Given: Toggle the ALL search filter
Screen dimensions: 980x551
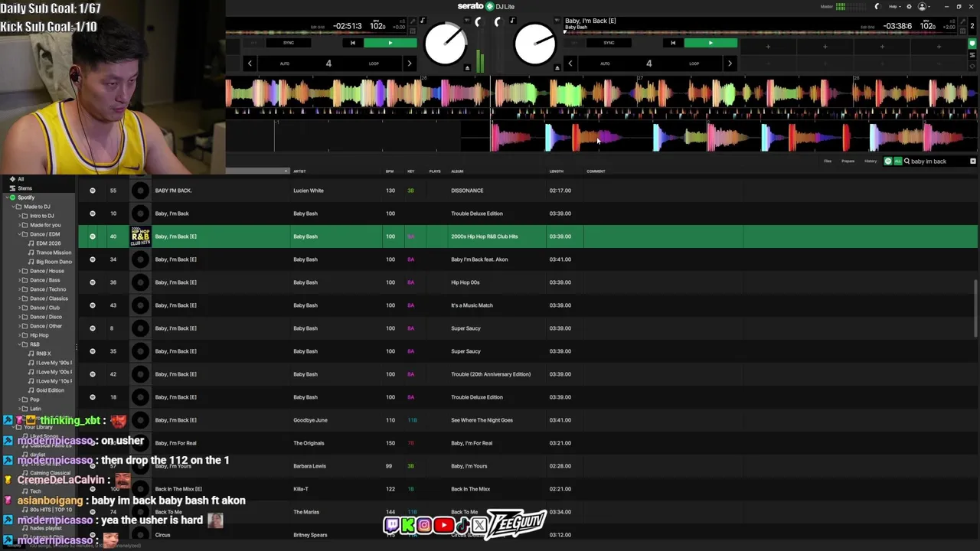Looking at the screenshot, I should point(897,161).
